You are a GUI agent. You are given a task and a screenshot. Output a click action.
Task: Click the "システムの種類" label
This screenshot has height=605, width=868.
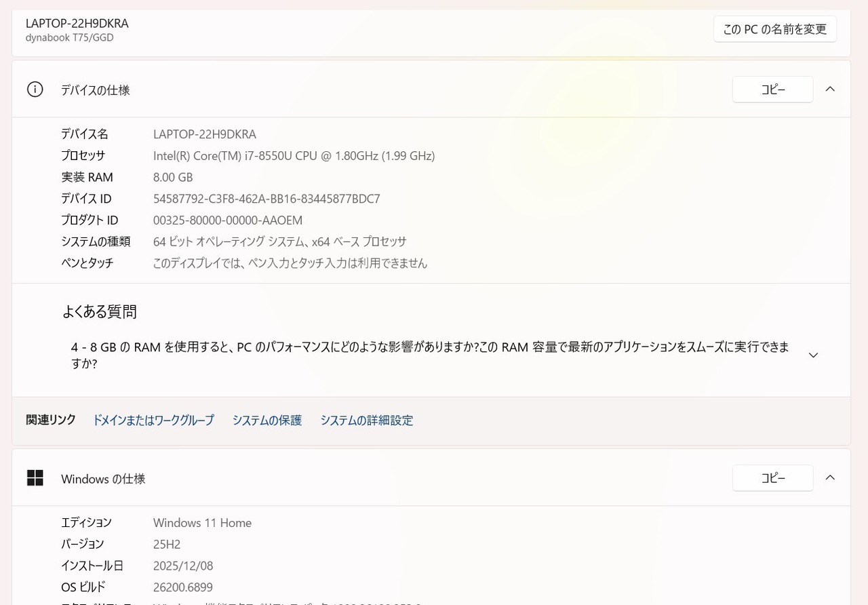click(x=96, y=241)
